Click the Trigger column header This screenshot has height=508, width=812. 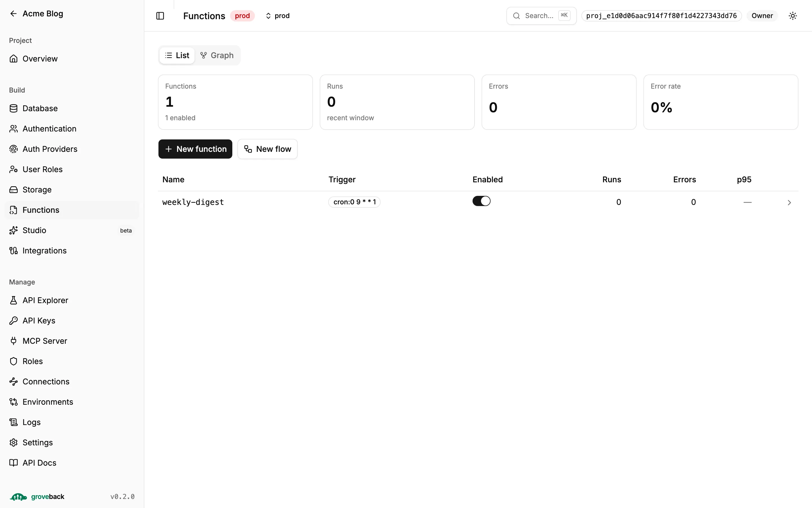pos(342,179)
